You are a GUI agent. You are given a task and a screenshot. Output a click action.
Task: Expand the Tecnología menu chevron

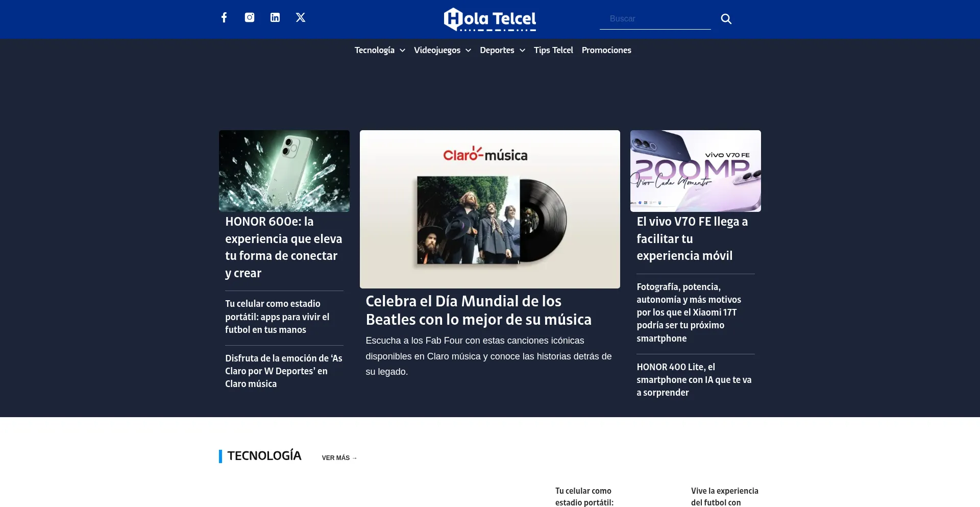pos(403,51)
